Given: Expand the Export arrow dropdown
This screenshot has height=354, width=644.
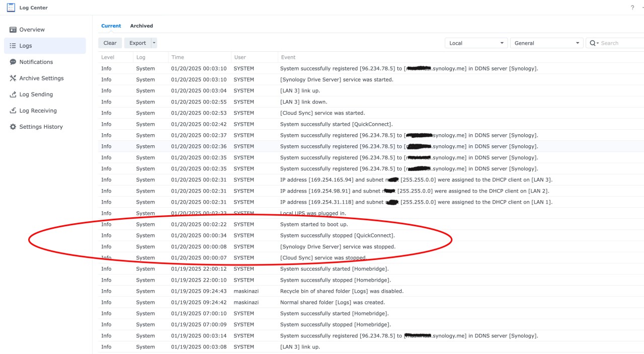Looking at the screenshot, I should point(154,43).
